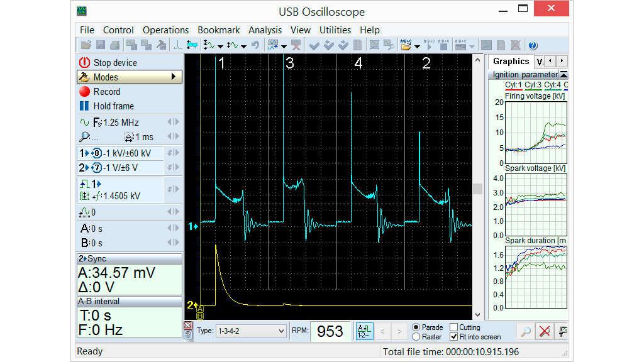The width and height of the screenshot is (644, 362).
Task: Toggle the cylinder sync A 1-2 button
Action: click(x=364, y=331)
